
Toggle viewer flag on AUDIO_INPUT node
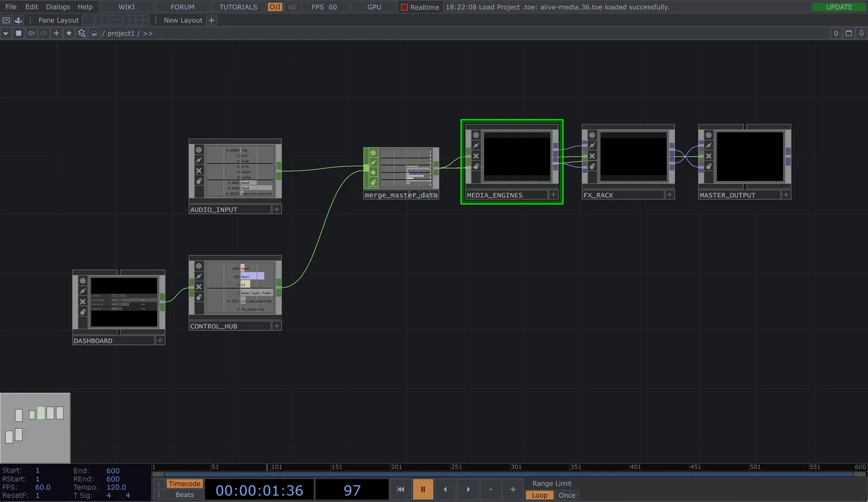tap(199, 150)
